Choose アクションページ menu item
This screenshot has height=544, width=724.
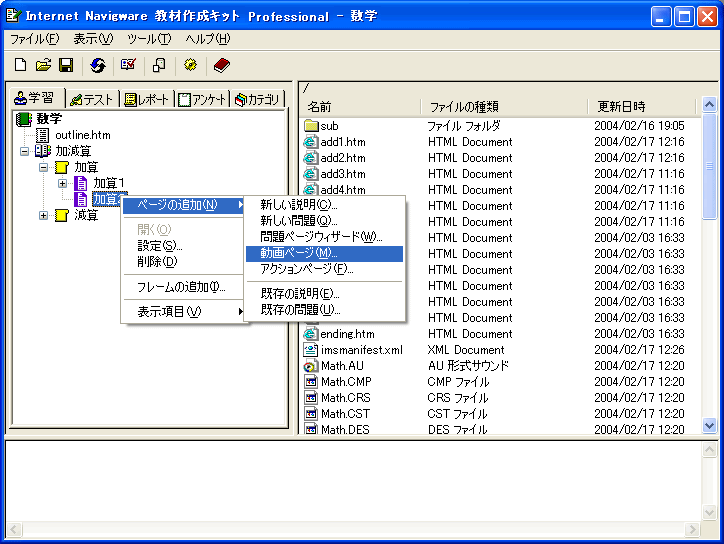[x=324, y=269]
